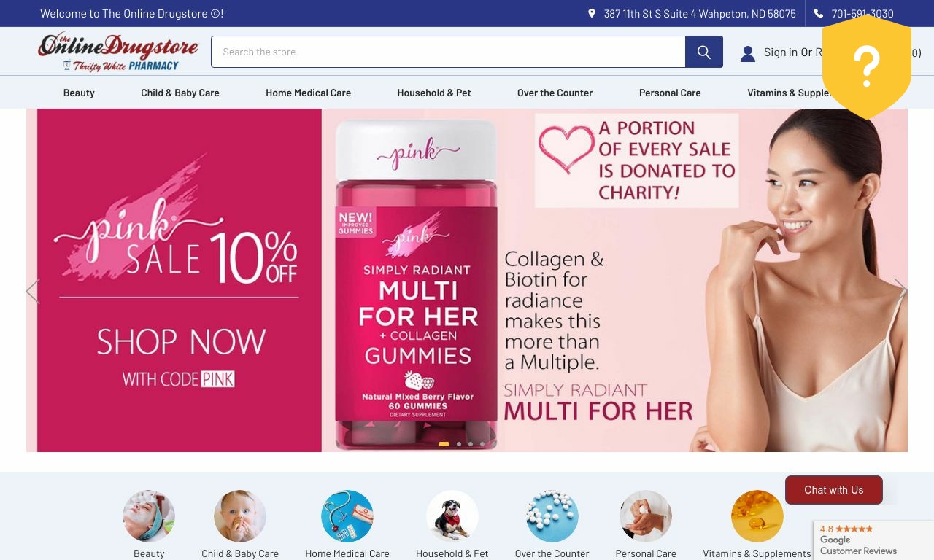Go to previous banner slide arrow
This screenshot has height=560, width=934.
(33, 291)
